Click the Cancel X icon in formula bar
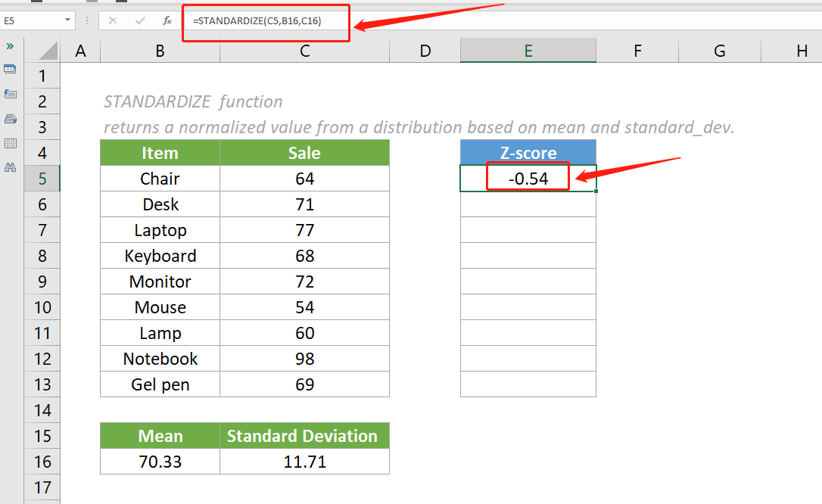Image resolution: width=822 pixels, height=504 pixels. point(113,21)
